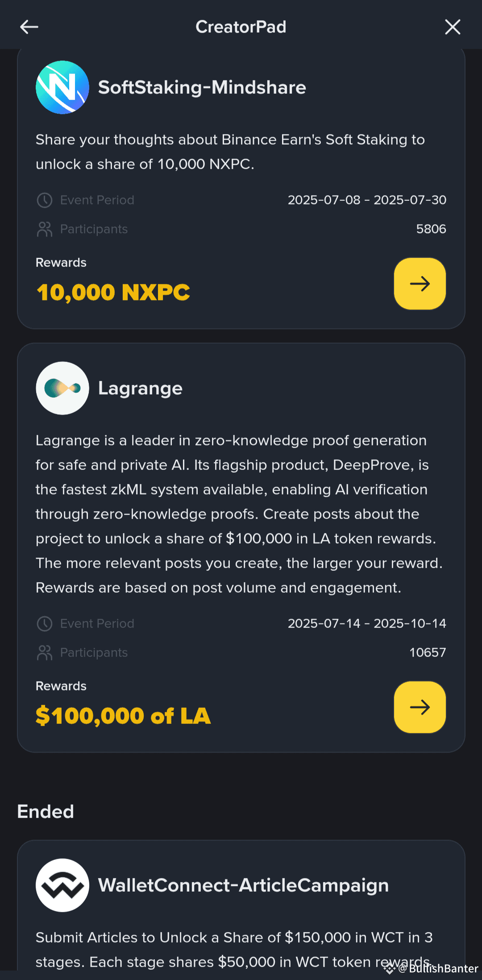Close the CreatorPad page
Screen dimensions: 482x980
[453, 27]
